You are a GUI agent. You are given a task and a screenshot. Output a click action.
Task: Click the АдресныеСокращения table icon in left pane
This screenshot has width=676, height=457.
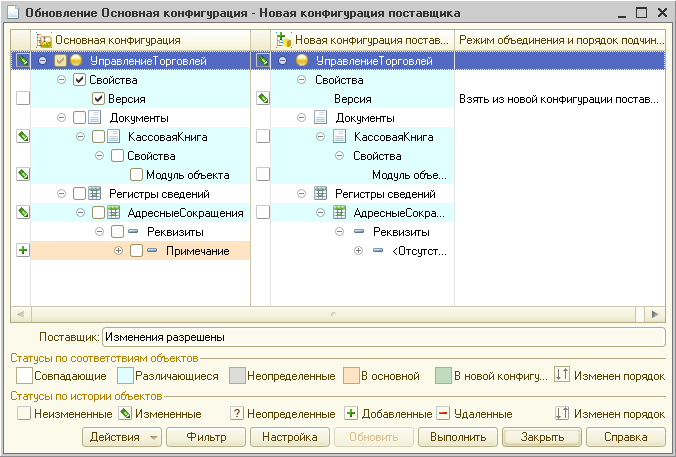point(113,213)
